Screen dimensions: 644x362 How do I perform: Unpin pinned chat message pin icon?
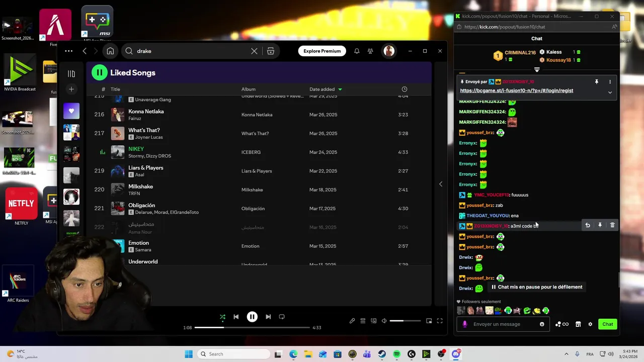[597, 82]
